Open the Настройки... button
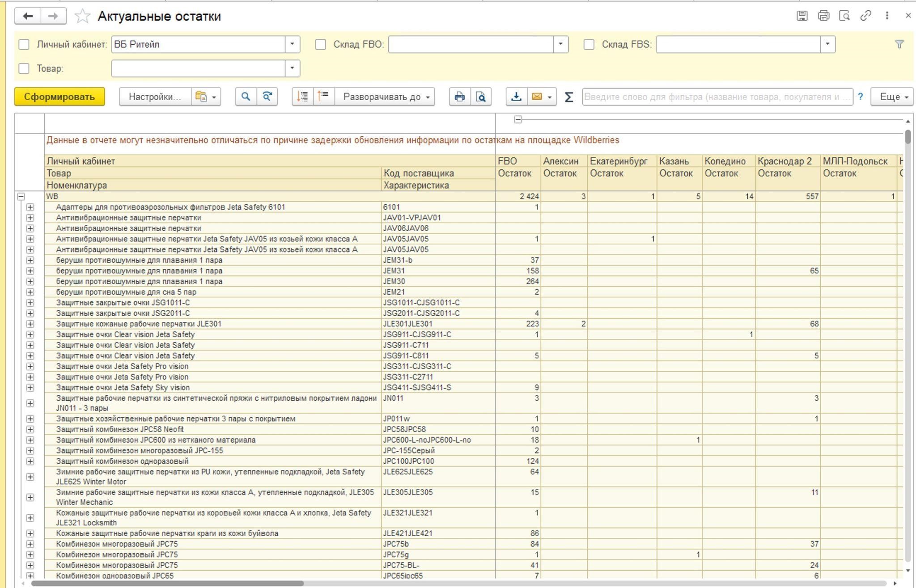The height and width of the screenshot is (588, 916). click(x=155, y=97)
